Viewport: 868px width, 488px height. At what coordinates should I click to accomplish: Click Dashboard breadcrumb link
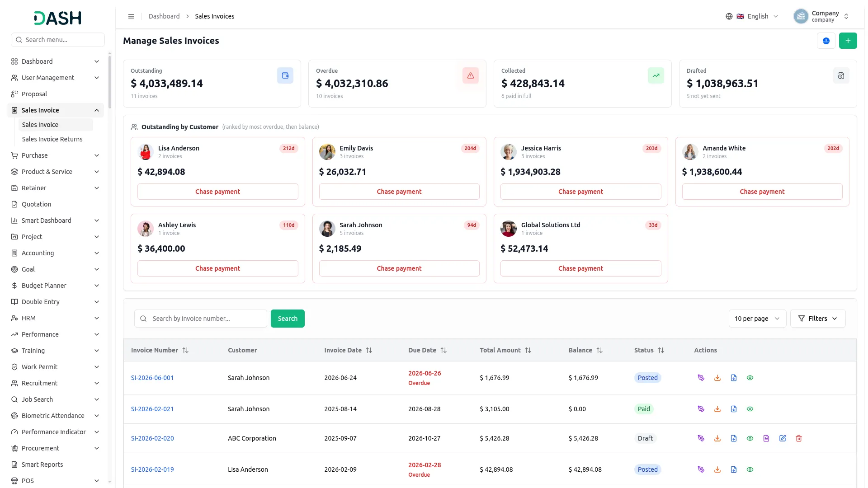pyautogui.click(x=164, y=16)
